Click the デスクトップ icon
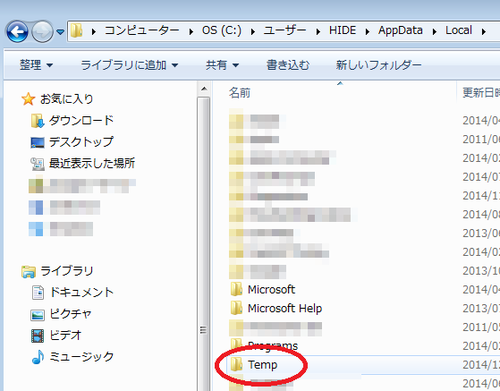This screenshot has width=500, height=391. tap(37, 142)
